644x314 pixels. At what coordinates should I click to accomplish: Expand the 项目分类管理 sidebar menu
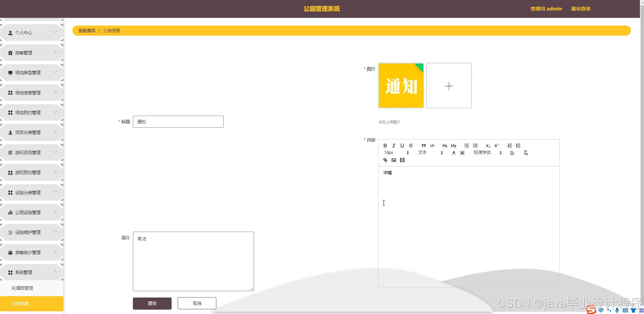(32, 132)
